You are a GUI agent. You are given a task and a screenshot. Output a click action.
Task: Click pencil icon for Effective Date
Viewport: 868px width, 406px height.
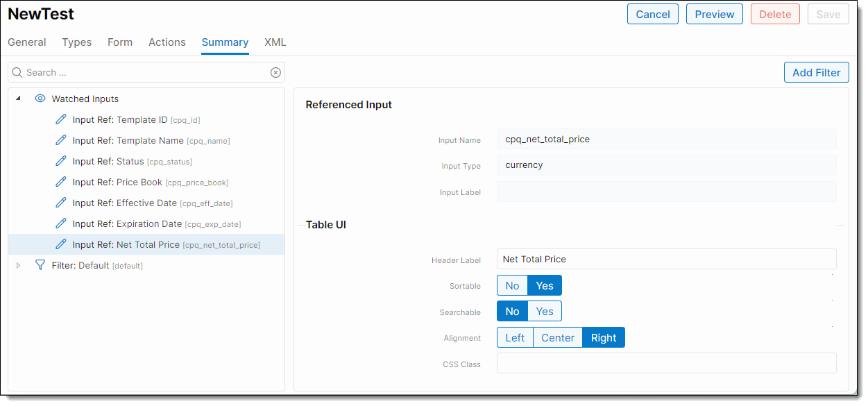click(61, 203)
